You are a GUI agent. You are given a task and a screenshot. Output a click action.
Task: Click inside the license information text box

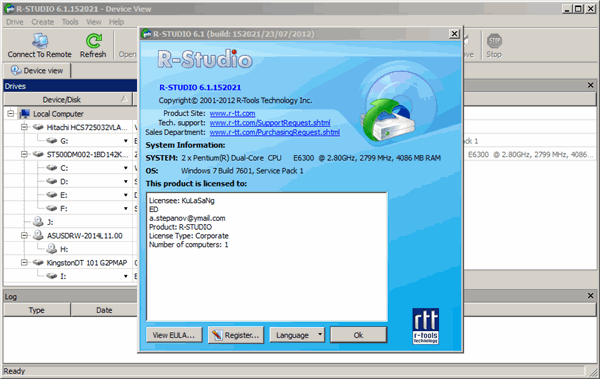pyautogui.click(x=267, y=256)
